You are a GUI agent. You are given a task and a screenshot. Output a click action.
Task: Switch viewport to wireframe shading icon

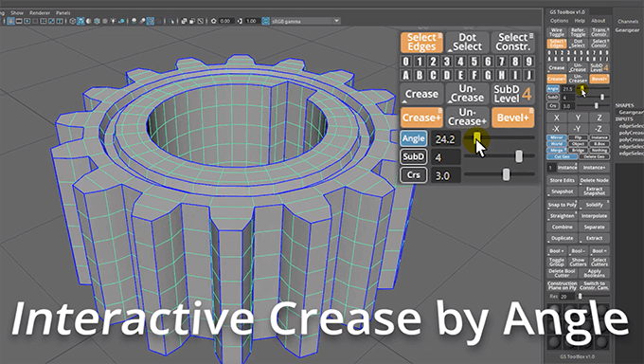coord(72,21)
